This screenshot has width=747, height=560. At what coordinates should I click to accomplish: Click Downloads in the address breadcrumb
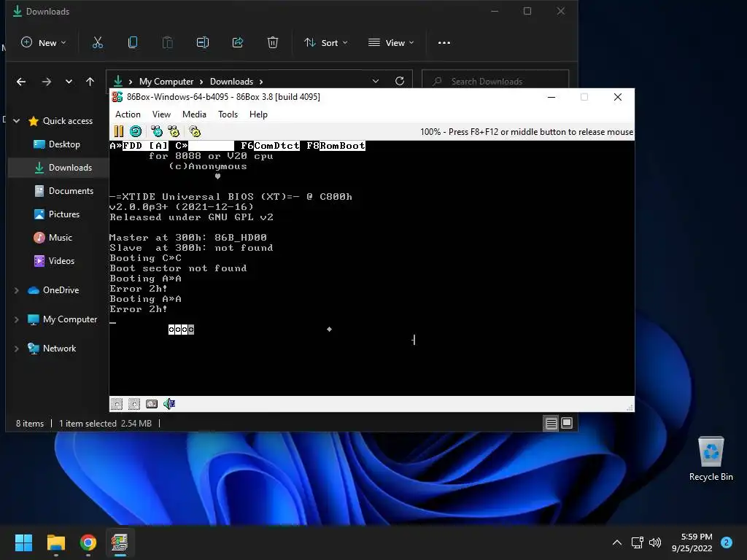tap(231, 82)
